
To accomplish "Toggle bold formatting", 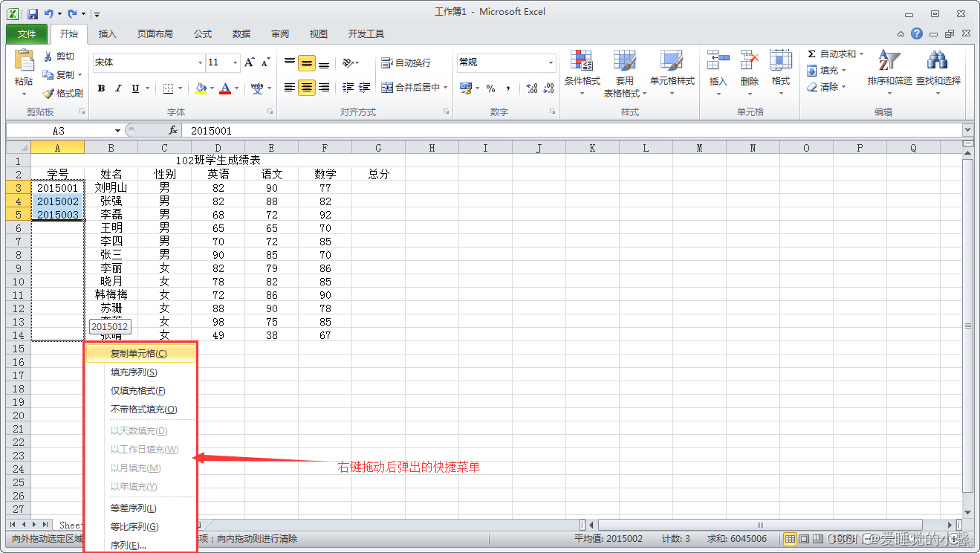I will coord(102,88).
